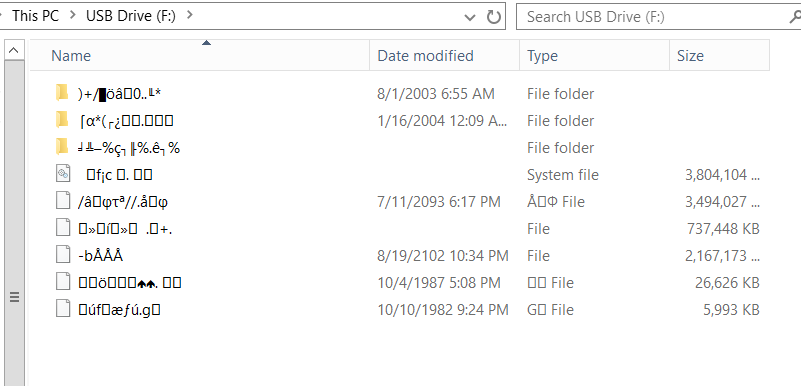Select file icon dated 10/4/1987
The height and width of the screenshot is (386, 801).
tap(62, 282)
